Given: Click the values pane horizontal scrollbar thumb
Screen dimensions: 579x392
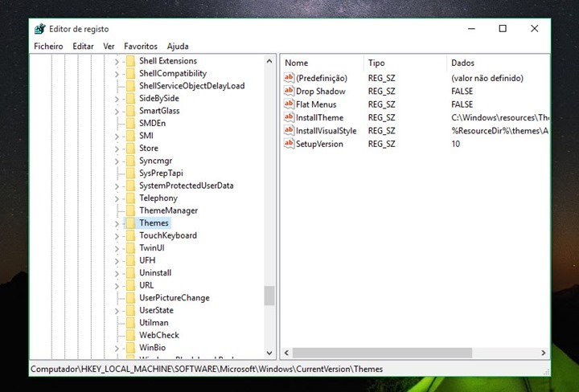Looking at the screenshot, I should coord(382,353).
